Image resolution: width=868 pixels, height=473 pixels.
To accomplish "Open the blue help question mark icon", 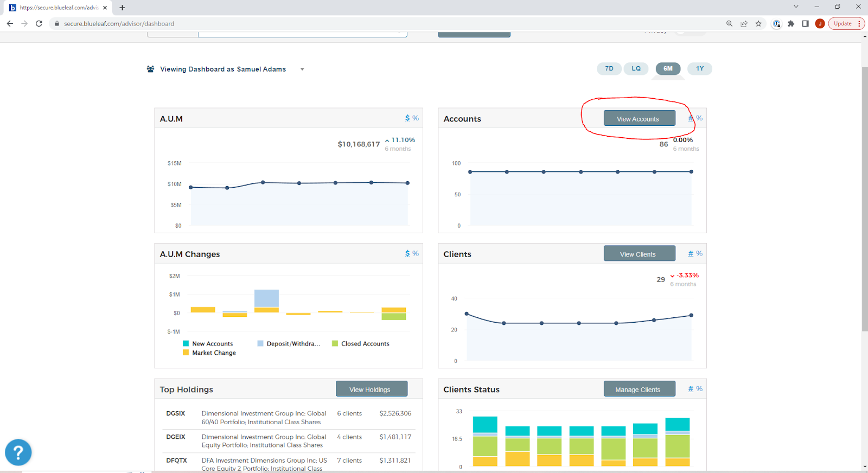I will [x=18, y=452].
